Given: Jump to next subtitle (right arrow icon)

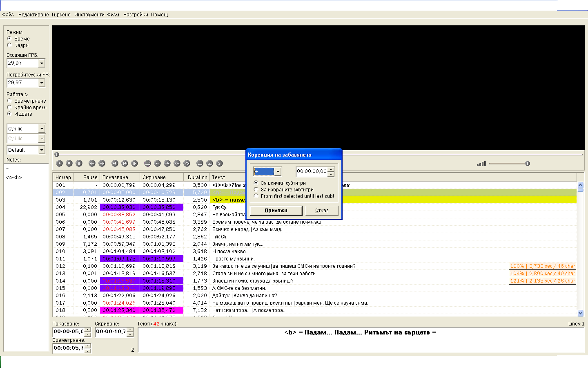Looking at the screenshot, I should pyautogui.click(x=102, y=163).
